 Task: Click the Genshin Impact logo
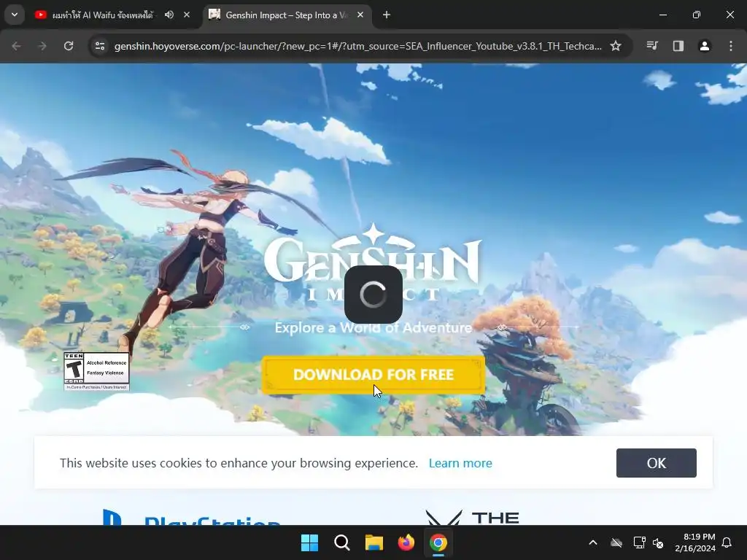[373, 262]
